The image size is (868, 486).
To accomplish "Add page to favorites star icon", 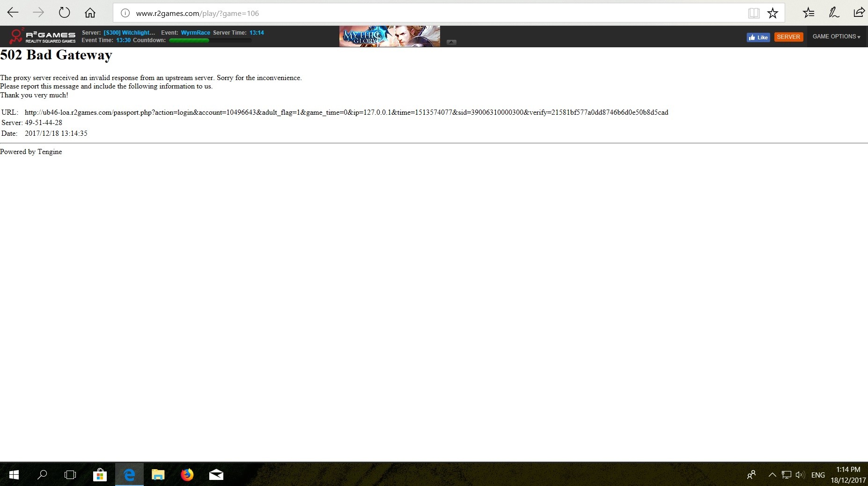I will click(x=772, y=13).
